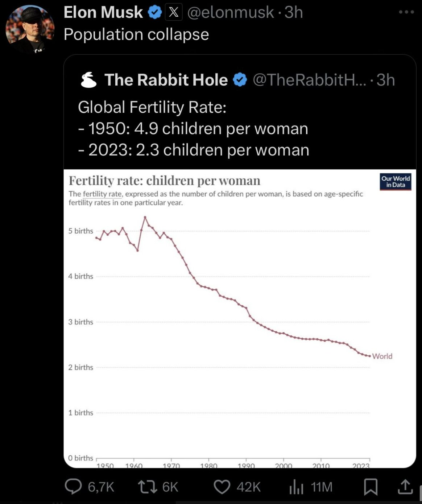
Task: Like the post with heart icon
Action: pos(222,487)
